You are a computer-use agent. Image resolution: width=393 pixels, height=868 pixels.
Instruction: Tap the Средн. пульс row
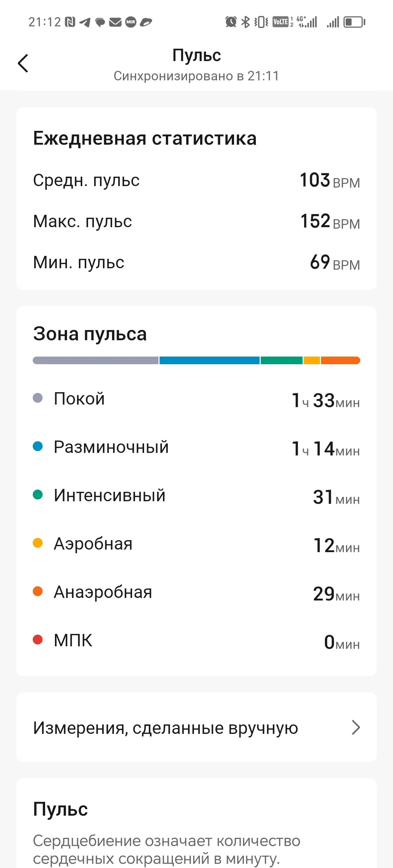(x=196, y=180)
